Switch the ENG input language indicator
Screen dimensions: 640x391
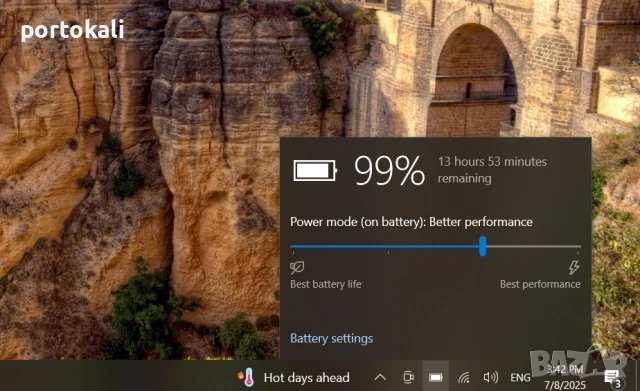click(520, 378)
